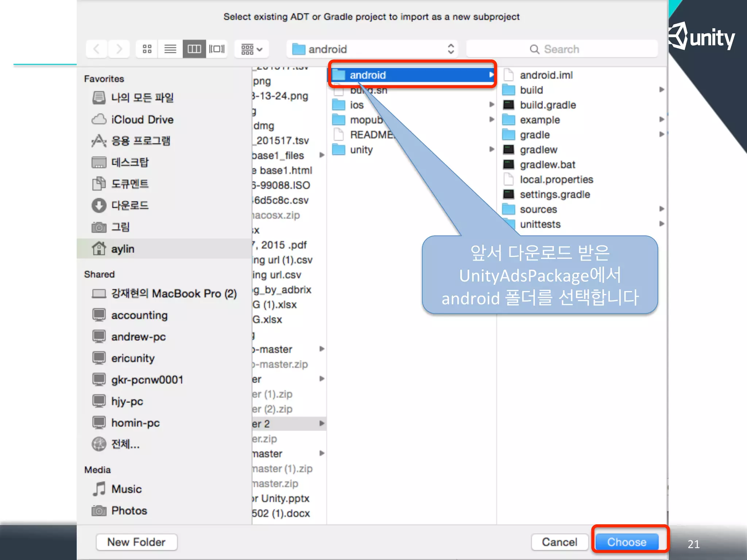
Task: Select the mopub folder
Action: coord(357,120)
